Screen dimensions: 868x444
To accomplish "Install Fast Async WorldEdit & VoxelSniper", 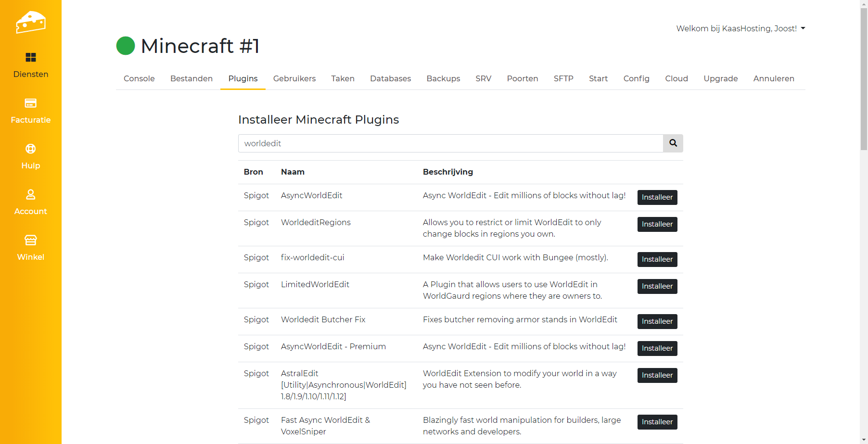I will coord(657,422).
